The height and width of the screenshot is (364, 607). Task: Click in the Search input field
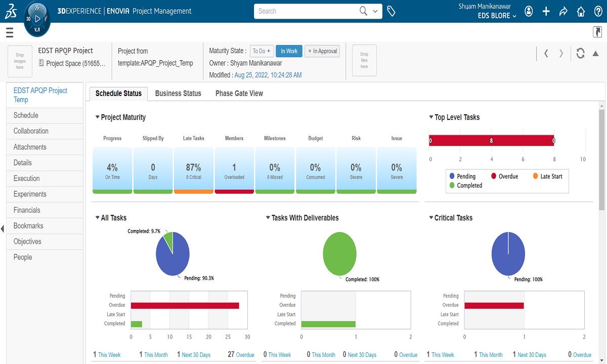[306, 11]
